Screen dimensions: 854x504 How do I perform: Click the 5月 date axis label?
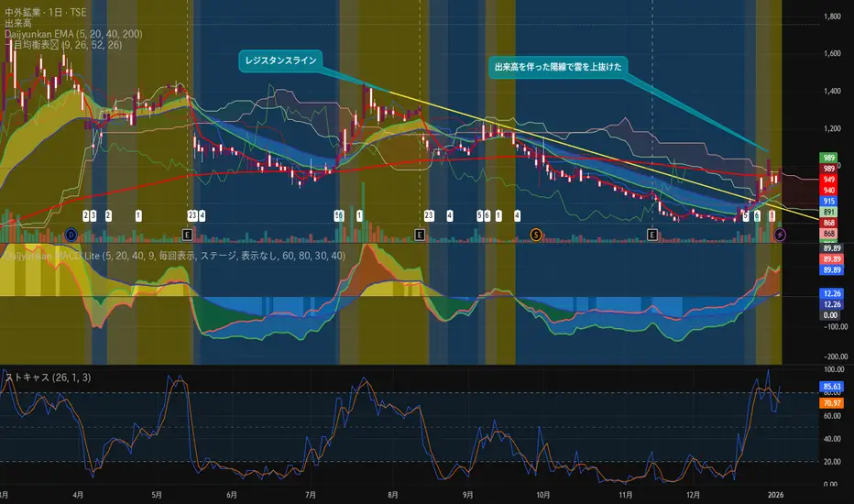157,495
